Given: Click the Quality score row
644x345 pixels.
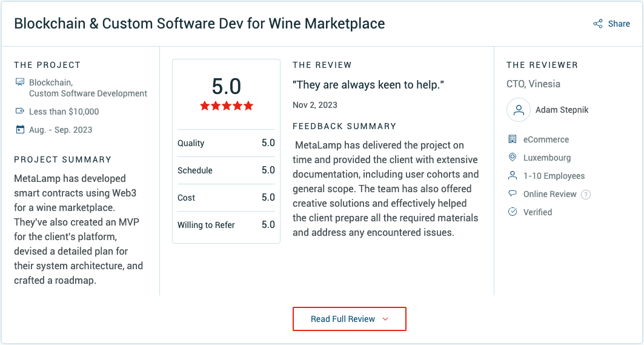Looking at the screenshot, I should pos(226,143).
